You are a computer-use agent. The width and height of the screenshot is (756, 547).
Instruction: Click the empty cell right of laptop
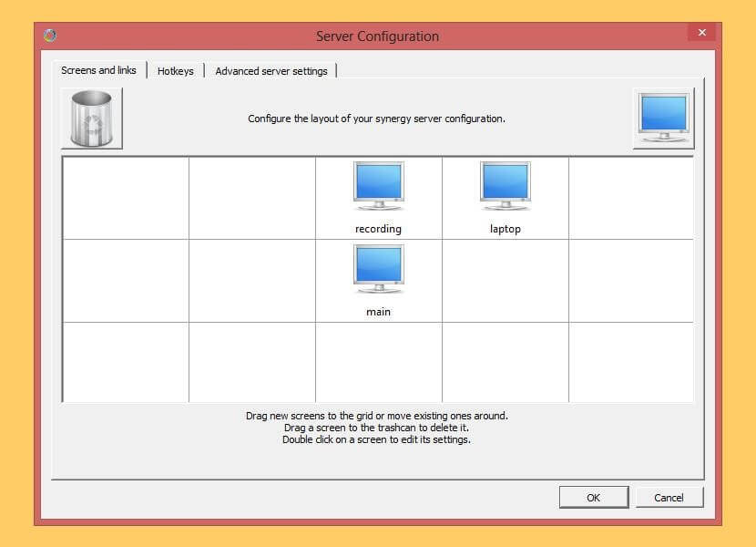pos(630,198)
